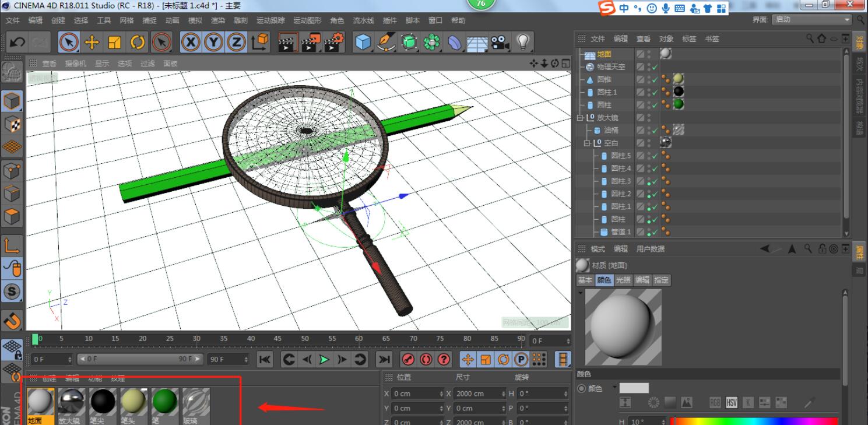Click the S workplane mode icon
868x425 pixels.
point(13,291)
